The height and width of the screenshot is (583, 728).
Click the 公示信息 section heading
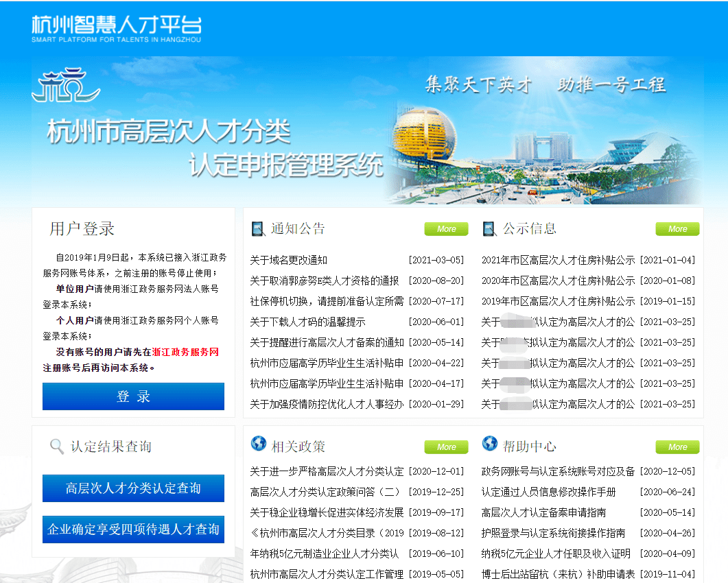click(x=529, y=229)
